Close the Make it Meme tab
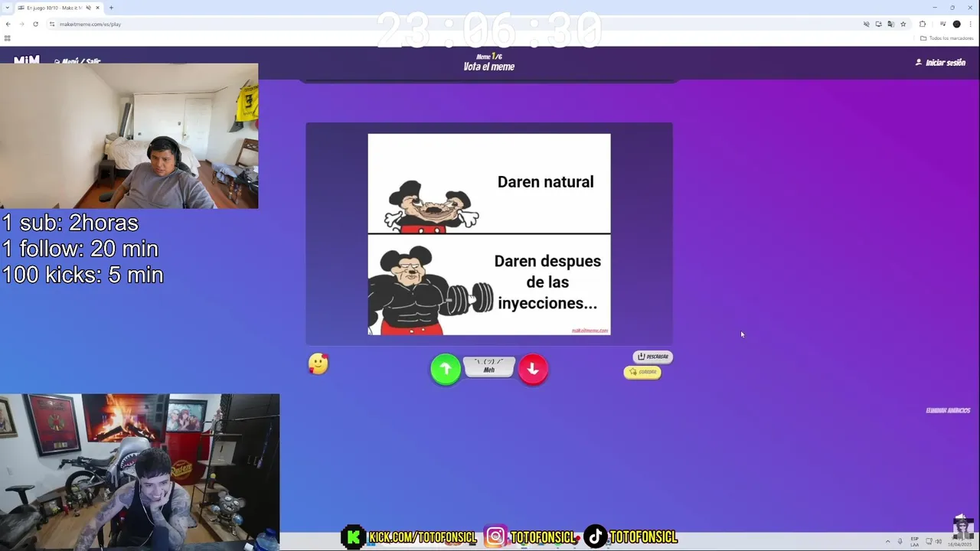 pyautogui.click(x=98, y=8)
